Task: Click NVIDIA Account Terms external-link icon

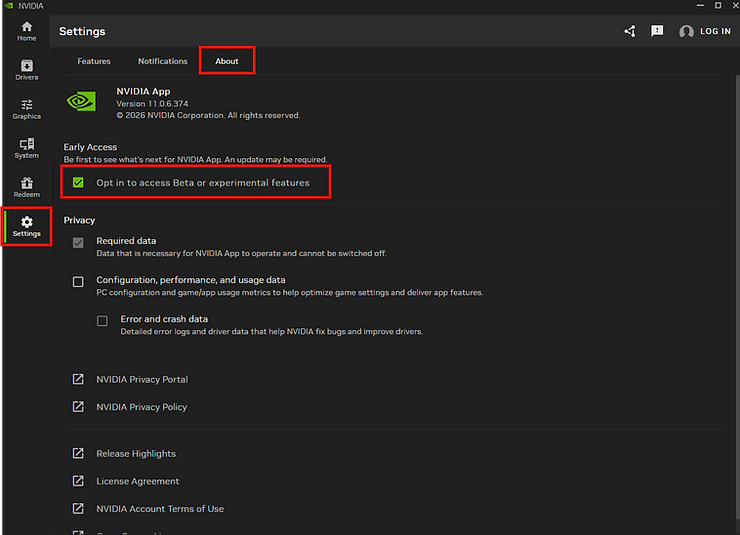Action: [78, 509]
